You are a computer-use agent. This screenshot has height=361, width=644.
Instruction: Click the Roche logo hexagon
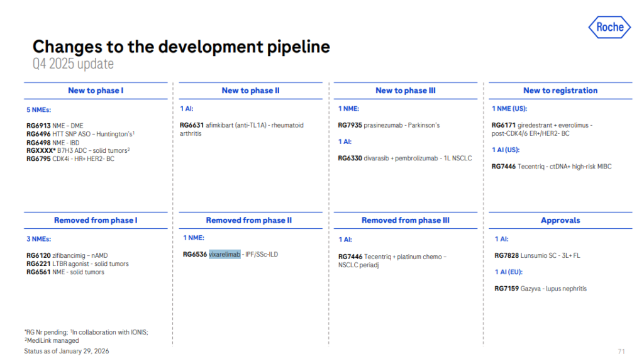coord(609,27)
